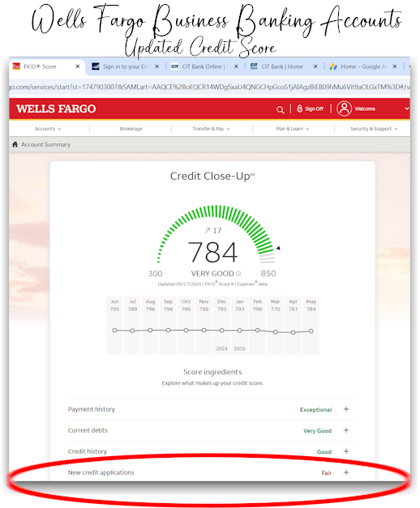Screen dimensions: 420x508
Task: Open the Security & Support dropdown
Action: click(x=374, y=129)
